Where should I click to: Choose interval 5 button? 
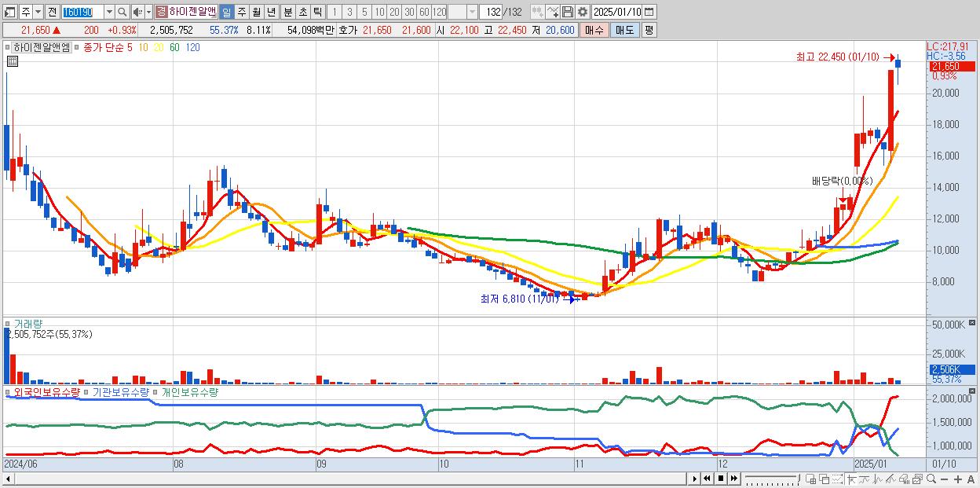coord(364,12)
